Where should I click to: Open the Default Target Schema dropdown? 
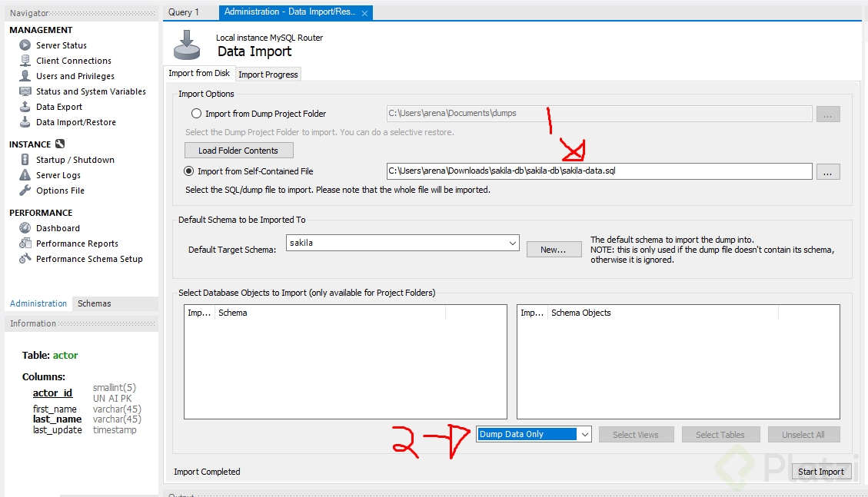pos(513,244)
